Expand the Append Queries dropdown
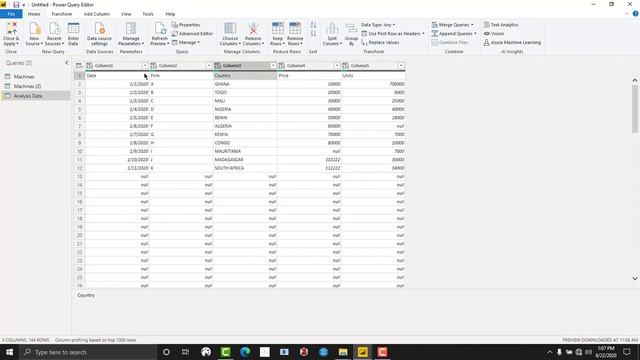 (x=476, y=33)
